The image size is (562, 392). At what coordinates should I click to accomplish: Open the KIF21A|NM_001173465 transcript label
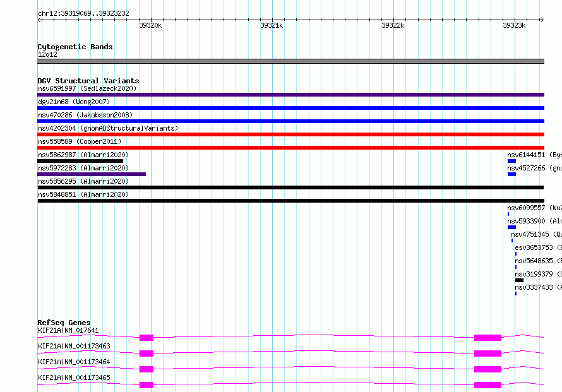(x=74, y=377)
